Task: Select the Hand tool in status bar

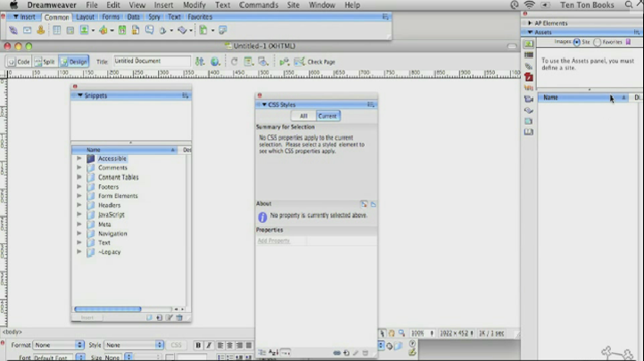Action: click(x=392, y=333)
